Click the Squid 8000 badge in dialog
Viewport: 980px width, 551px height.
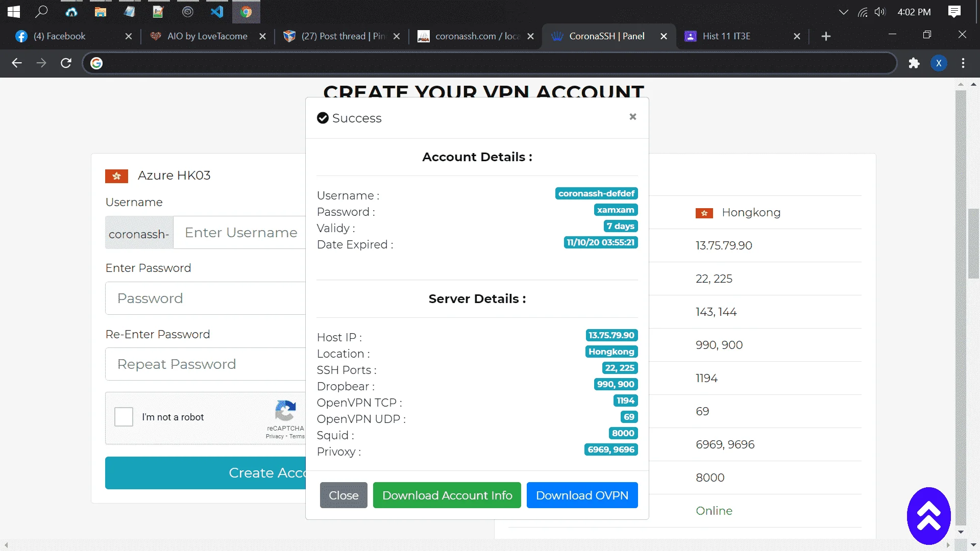pyautogui.click(x=623, y=434)
